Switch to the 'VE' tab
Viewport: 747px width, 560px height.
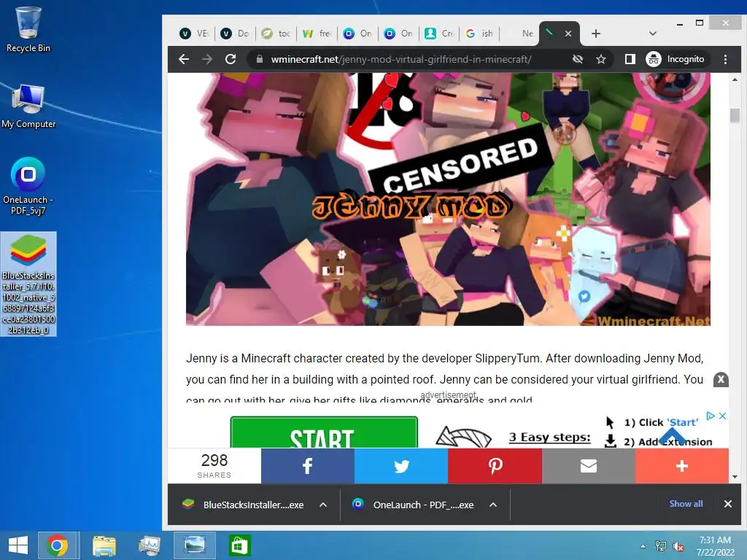(x=194, y=34)
